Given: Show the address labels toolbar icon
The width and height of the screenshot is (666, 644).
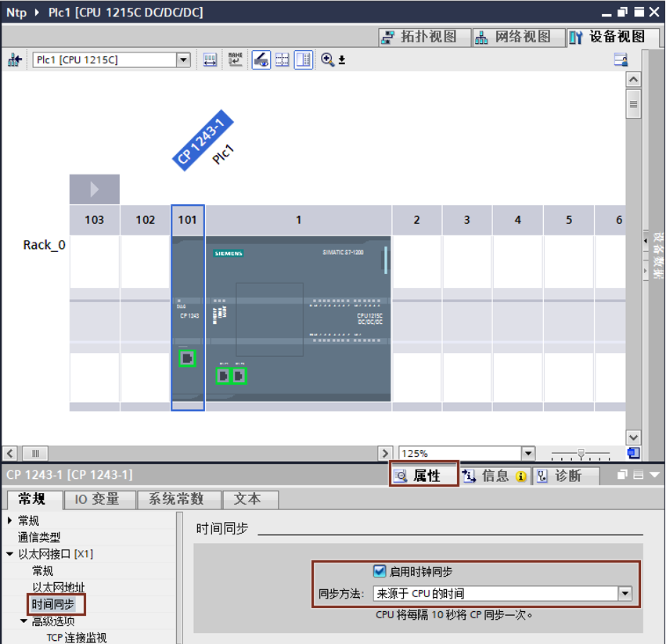Looking at the screenshot, I should tap(210, 60).
